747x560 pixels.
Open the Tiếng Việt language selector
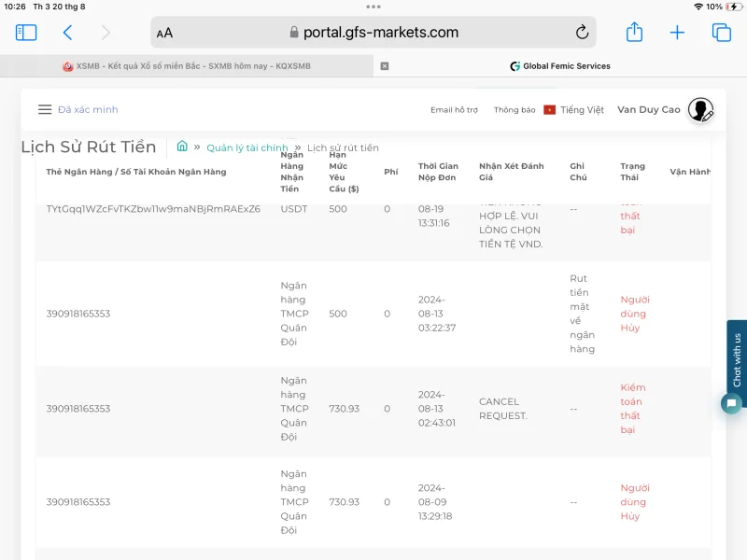[x=574, y=110]
